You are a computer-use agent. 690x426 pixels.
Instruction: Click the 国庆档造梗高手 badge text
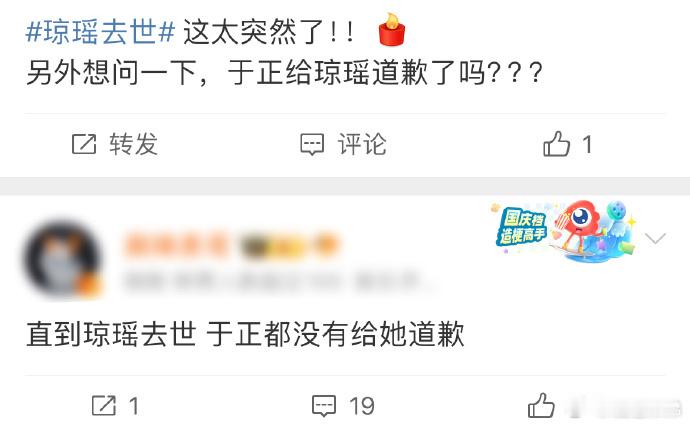tap(521, 227)
